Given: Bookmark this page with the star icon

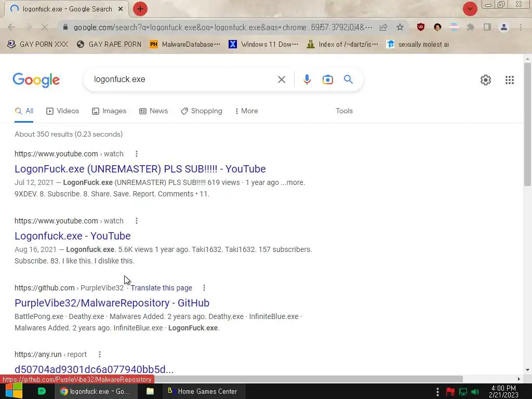Looking at the screenshot, I should [x=400, y=27].
